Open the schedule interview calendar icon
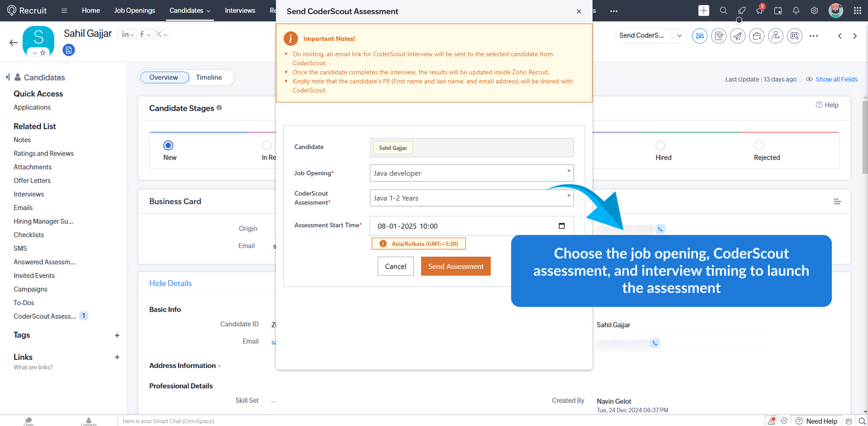Image resolution: width=868 pixels, height=426 pixels. point(794,36)
